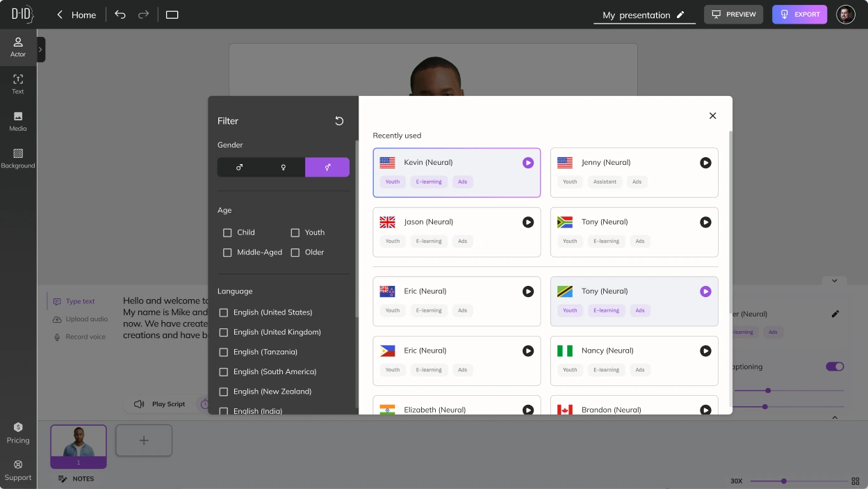Image resolution: width=868 pixels, height=489 pixels.
Task: Switch to the Media tab
Action: (18, 122)
